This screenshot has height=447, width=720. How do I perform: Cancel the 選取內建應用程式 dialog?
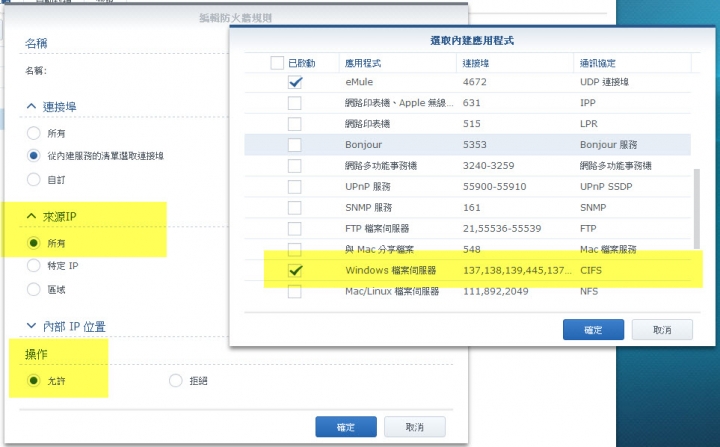point(662,330)
